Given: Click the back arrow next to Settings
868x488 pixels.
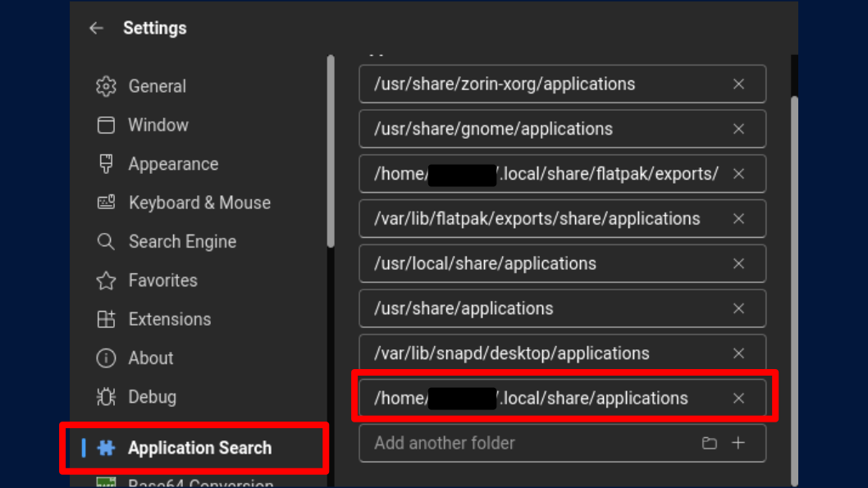Looking at the screenshot, I should point(97,28).
